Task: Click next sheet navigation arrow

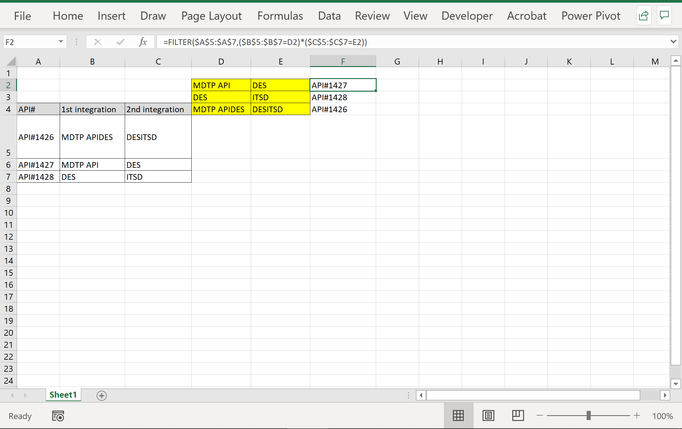Action: (x=25, y=395)
